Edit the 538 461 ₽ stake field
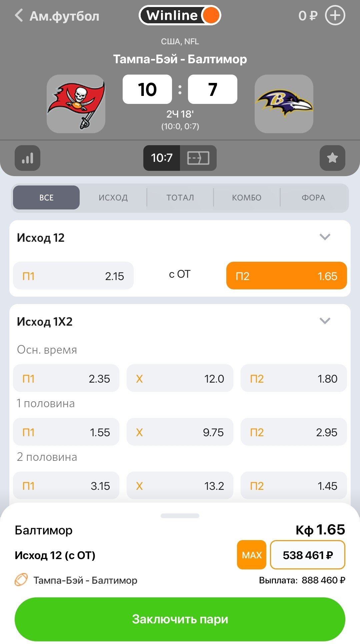The width and height of the screenshot is (360, 644). click(307, 555)
